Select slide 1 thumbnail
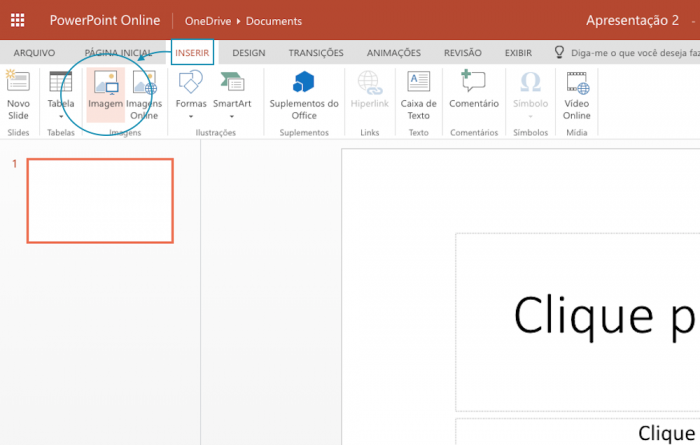700x445 pixels. (100, 201)
